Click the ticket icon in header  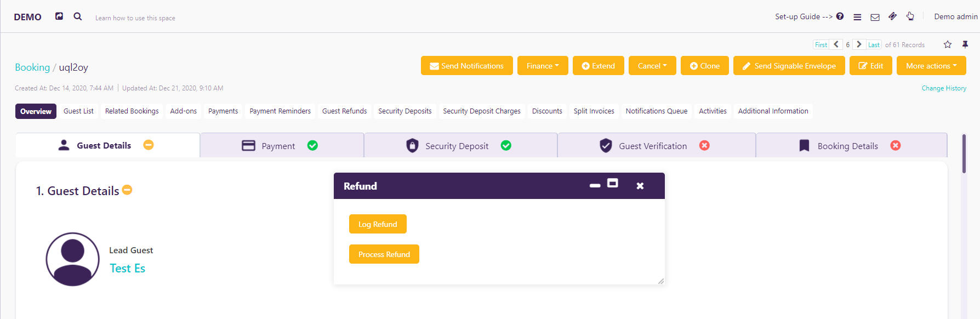click(x=893, y=16)
